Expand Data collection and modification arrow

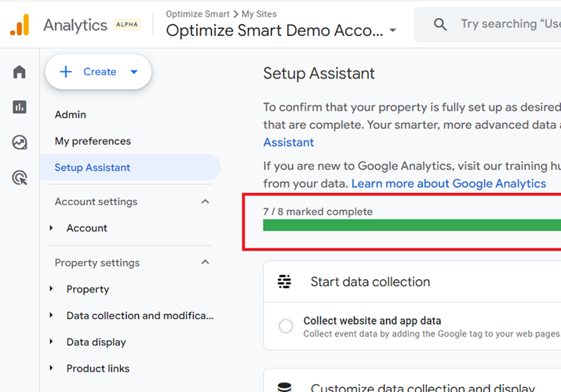pos(51,315)
